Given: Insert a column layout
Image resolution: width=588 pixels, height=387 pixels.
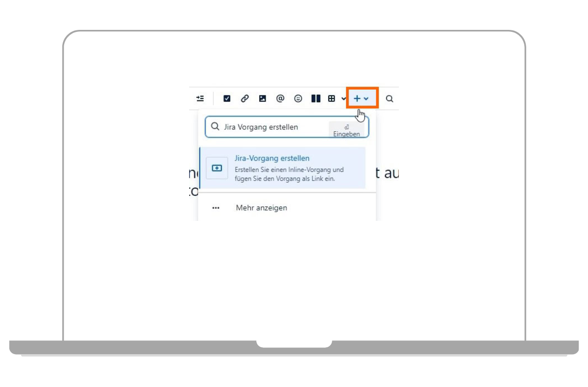Looking at the screenshot, I should coord(315,98).
